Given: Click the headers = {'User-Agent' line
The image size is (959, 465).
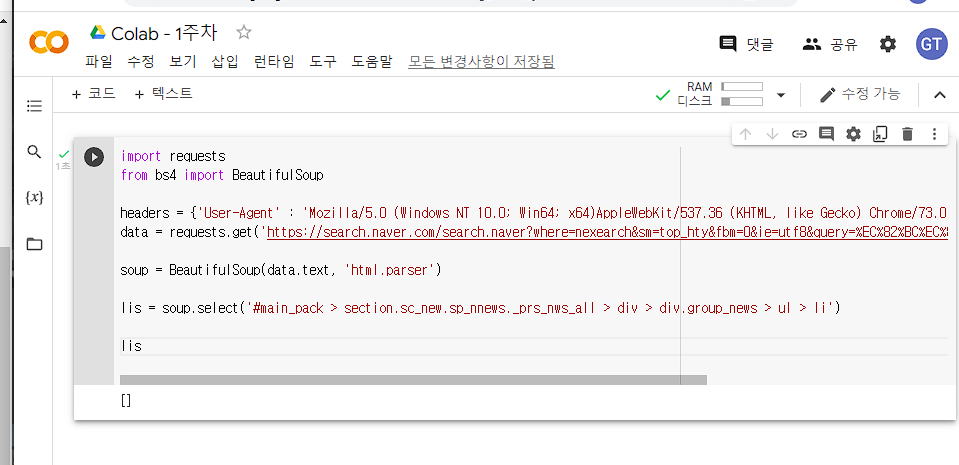Looking at the screenshot, I should click(x=534, y=214).
